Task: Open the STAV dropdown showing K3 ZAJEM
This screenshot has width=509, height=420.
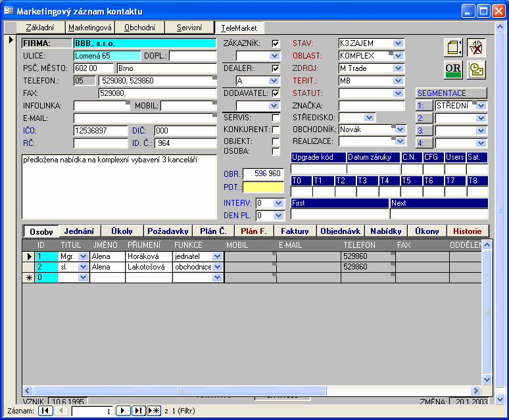Action: click(398, 43)
